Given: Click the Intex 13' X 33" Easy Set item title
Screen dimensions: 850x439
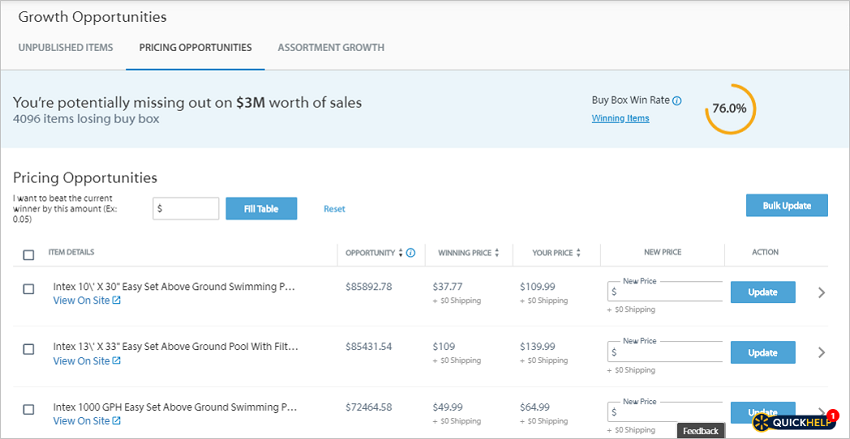Looking at the screenshot, I should pos(176,347).
